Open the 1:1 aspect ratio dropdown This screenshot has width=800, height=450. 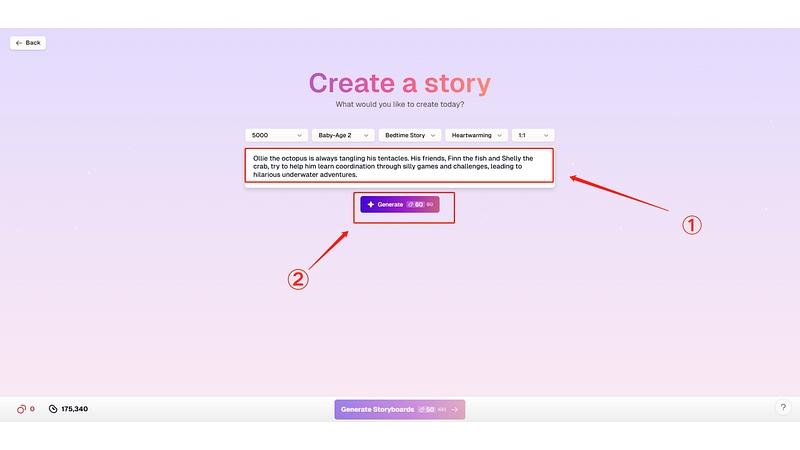532,135
